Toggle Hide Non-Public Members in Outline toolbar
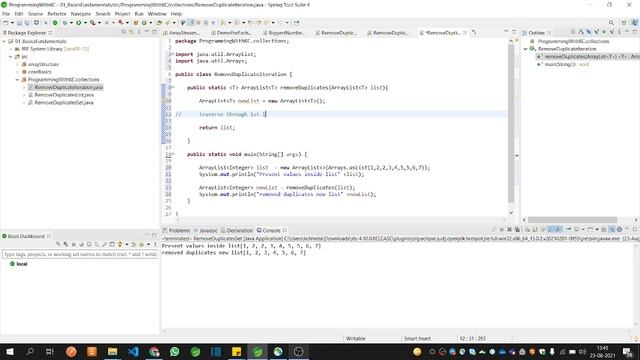Screen dimensions: 640x360 pos(604,32)
